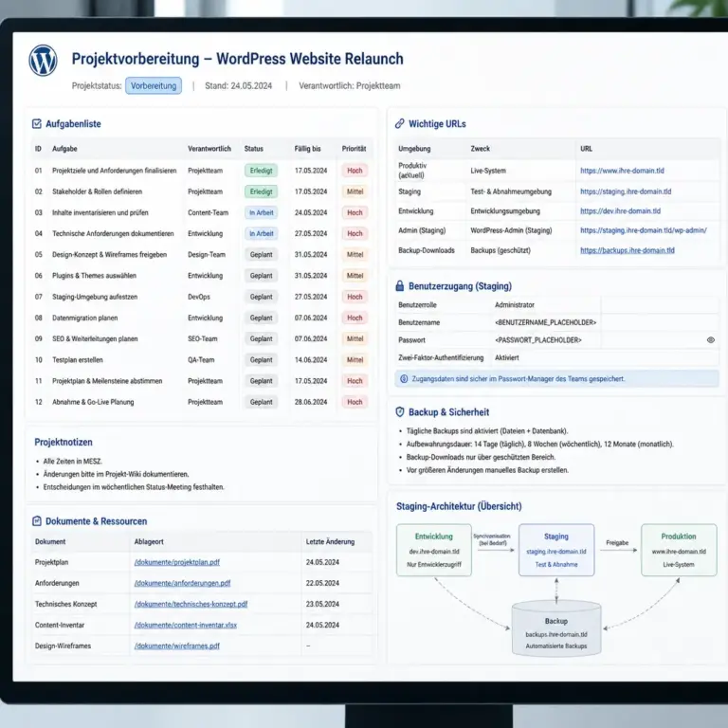Open the https://www.ihre-domain.tld link
Viewport: 728px width, 728px height.
coord(622,171)
